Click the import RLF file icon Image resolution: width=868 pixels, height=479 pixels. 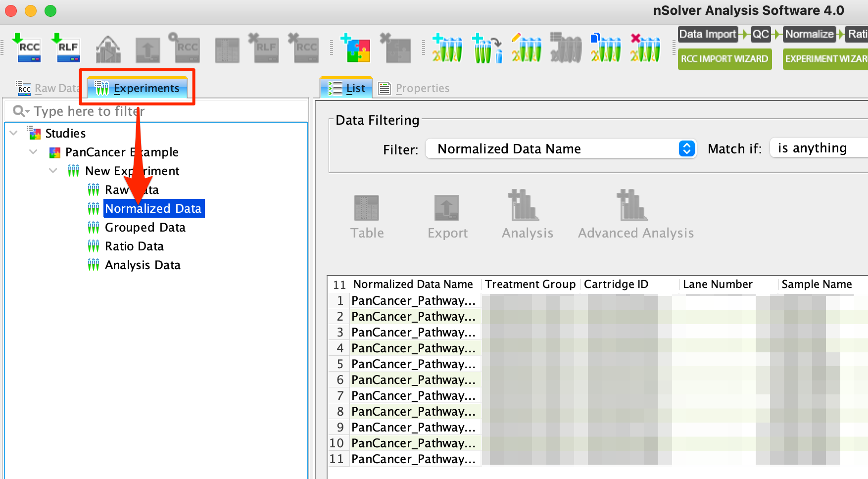coord(68,48)
